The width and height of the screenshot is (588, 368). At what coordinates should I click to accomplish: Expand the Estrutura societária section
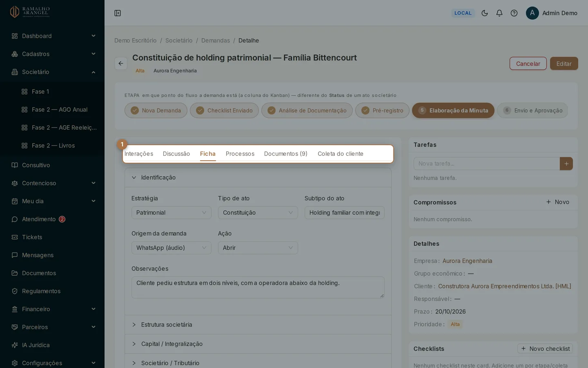(x=258, y=325)
